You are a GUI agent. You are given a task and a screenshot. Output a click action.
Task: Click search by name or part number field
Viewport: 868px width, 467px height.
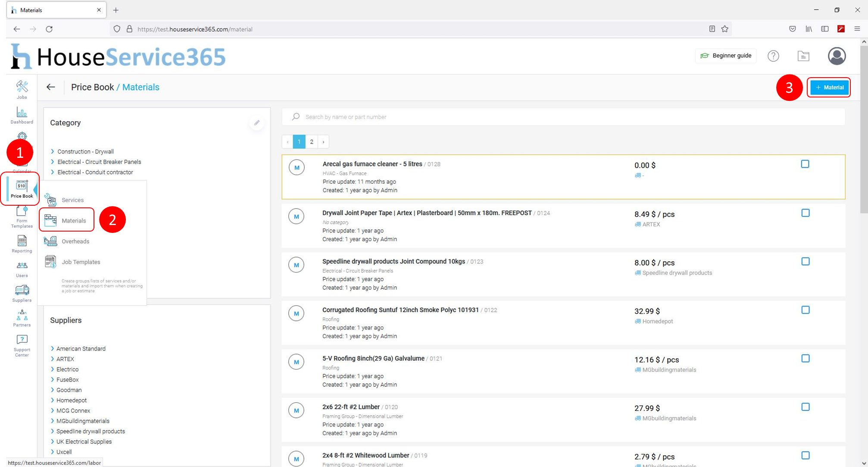tap(564, 117)
